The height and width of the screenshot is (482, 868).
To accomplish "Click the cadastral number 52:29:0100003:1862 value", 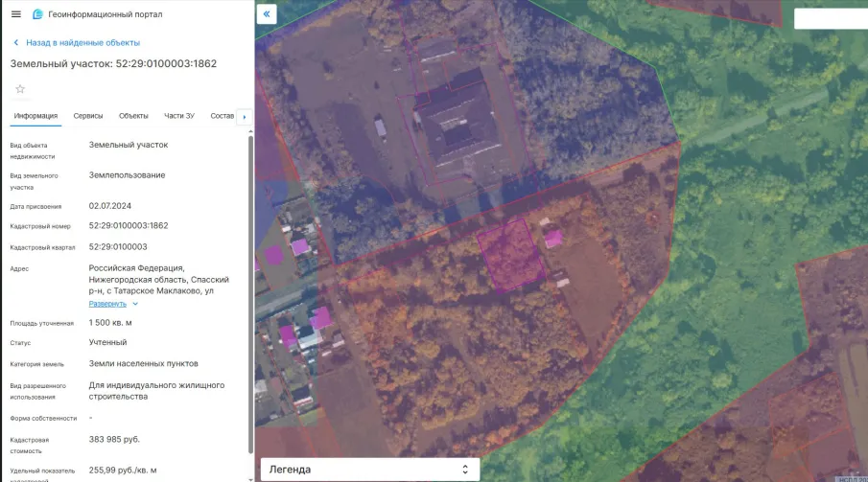I will [129, 226].
